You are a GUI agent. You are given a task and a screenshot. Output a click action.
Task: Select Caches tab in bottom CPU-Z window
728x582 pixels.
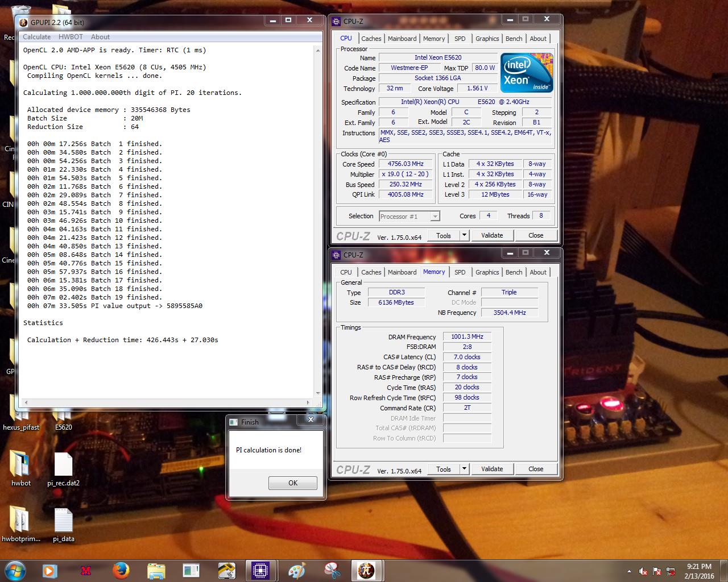[371, 272]
